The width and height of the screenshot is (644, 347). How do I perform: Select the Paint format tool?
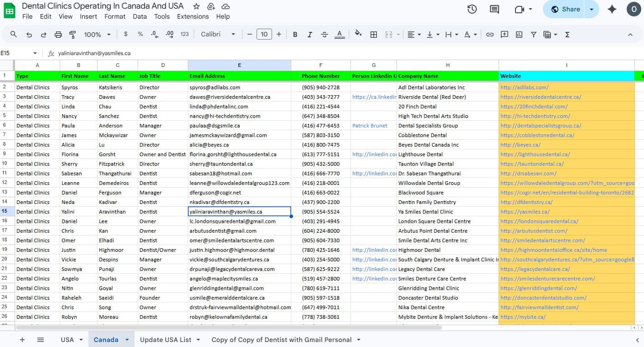(72, 35)
